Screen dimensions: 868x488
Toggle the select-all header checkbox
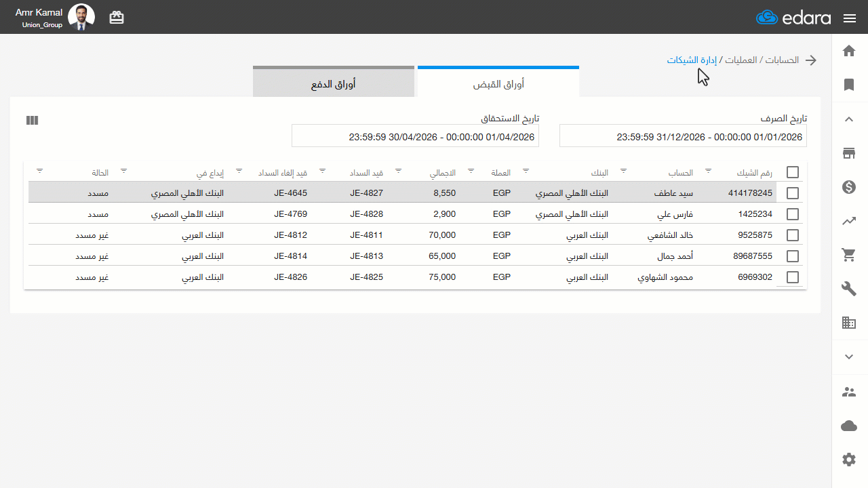(x=793, y=172)
